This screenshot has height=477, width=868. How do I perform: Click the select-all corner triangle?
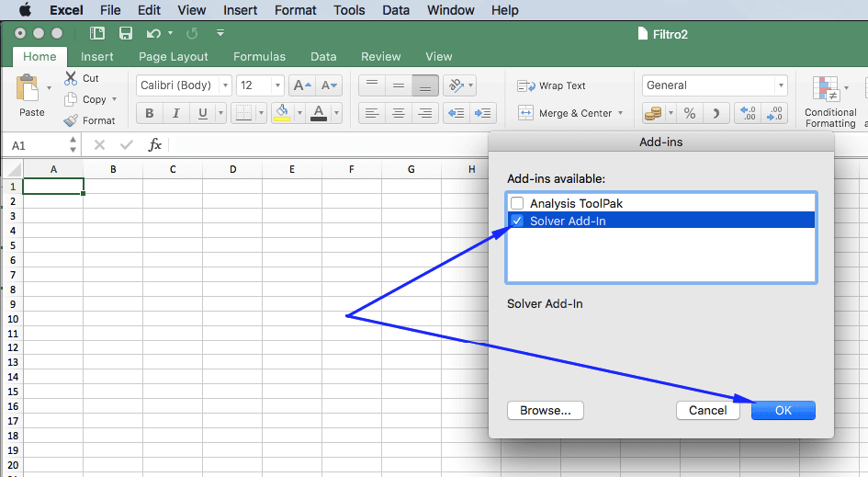tap(13, 169)
